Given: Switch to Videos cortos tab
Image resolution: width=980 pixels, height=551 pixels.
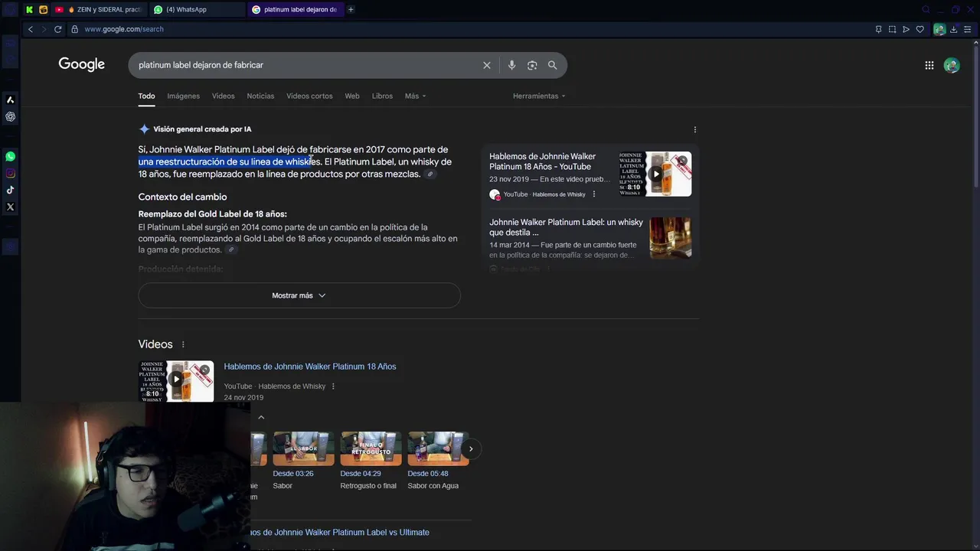Looking at the screenshot, I should click(309, 96).
